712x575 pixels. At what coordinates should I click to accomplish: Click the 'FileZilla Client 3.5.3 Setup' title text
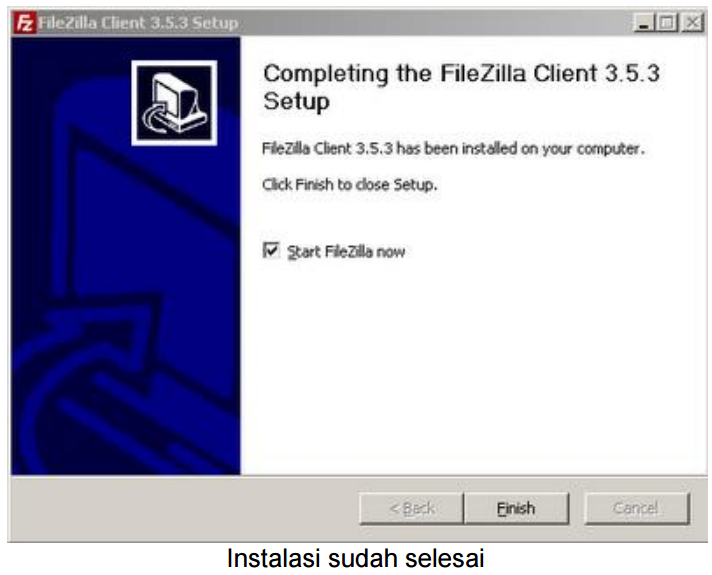coord(138,23)
